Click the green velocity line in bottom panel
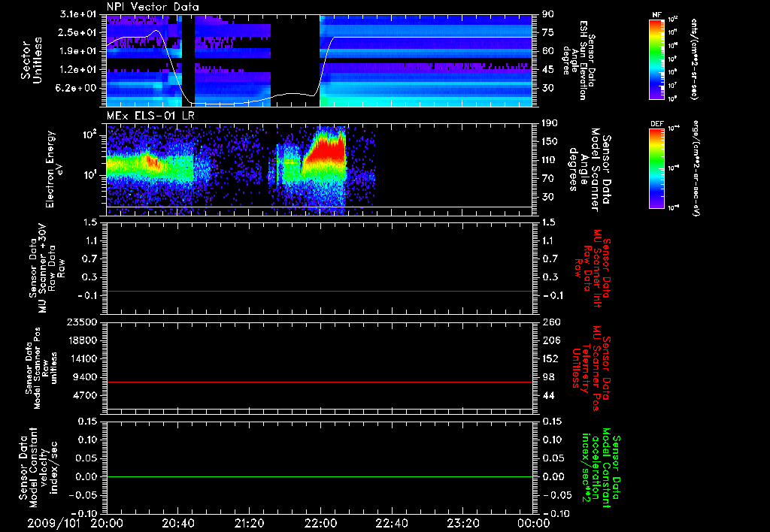The height and width of the screenshot is (532, 770). 319,476
